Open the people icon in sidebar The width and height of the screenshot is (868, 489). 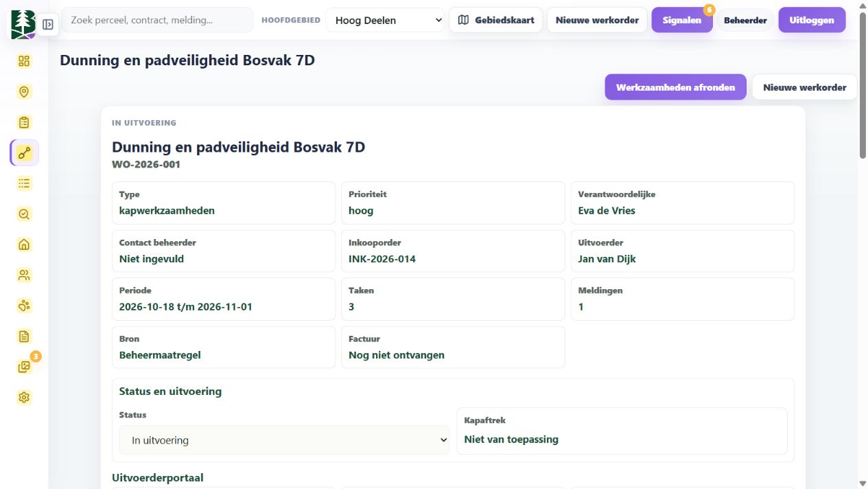click(24, 275)
